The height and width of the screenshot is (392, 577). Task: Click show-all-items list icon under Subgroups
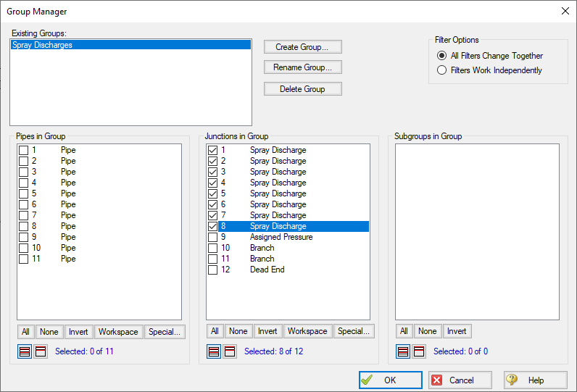[x=404, y=351]
